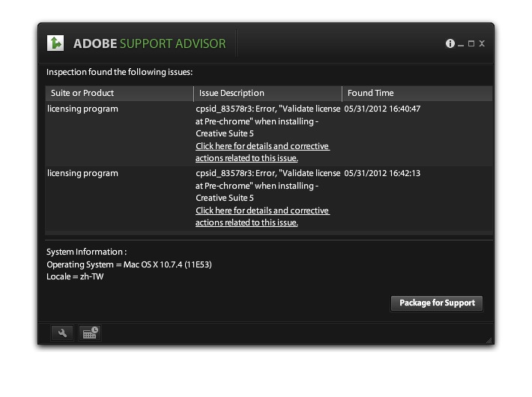Open corrective actions link for 16:42:13 issue

[x=262, y=216]
